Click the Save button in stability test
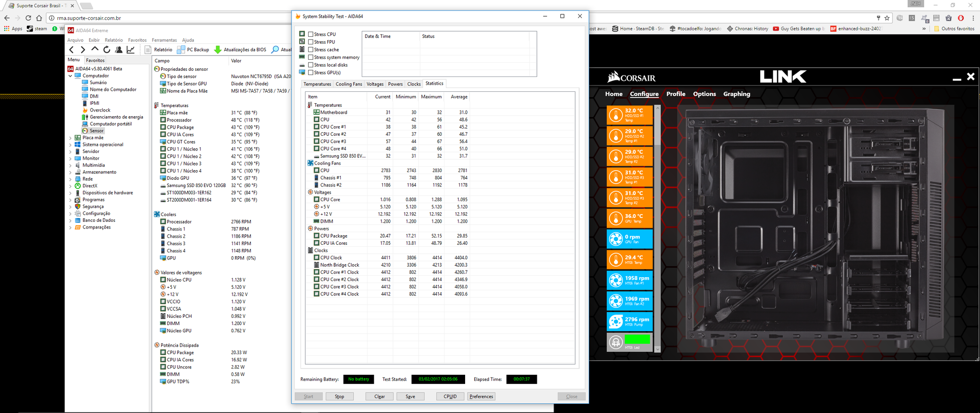980x413 pixels. coord(410,396)
